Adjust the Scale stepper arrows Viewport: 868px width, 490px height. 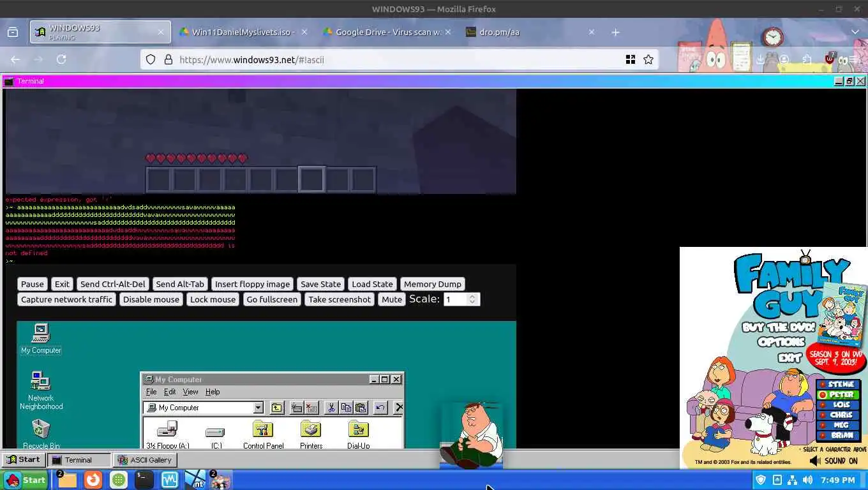472,299
